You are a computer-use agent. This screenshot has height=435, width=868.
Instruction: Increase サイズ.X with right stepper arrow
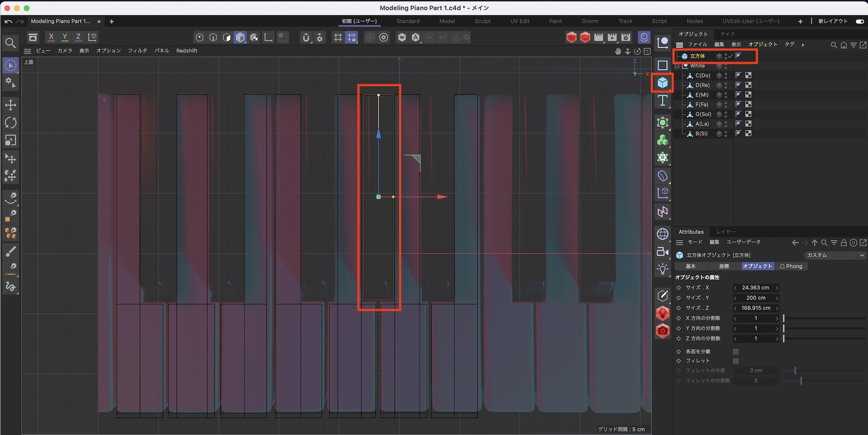click(x=777, y=288)
